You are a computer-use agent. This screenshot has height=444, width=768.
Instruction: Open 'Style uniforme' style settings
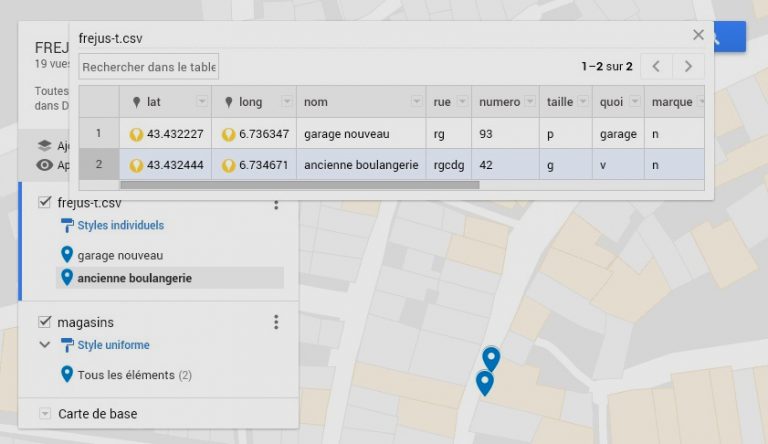click(114, 345)
